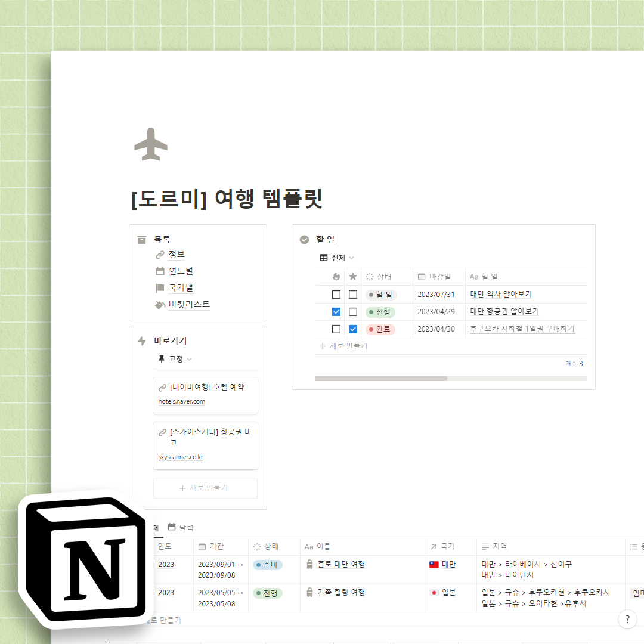Viewport: 644px width, 644px height.
Task: Click the 할 일 column header
Action: click(526, 277)
